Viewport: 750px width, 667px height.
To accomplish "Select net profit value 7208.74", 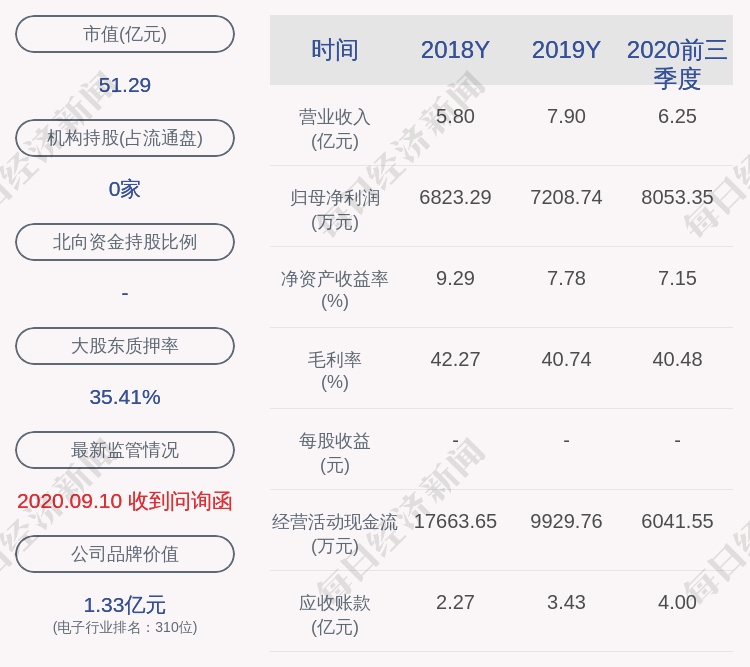I will (566, 197).
